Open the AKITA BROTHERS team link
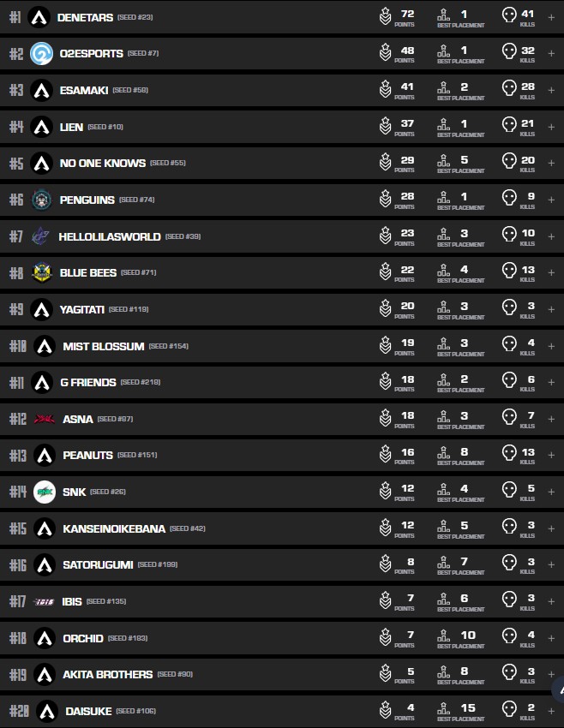The image size is (564, 728). [x=107, y=674]
